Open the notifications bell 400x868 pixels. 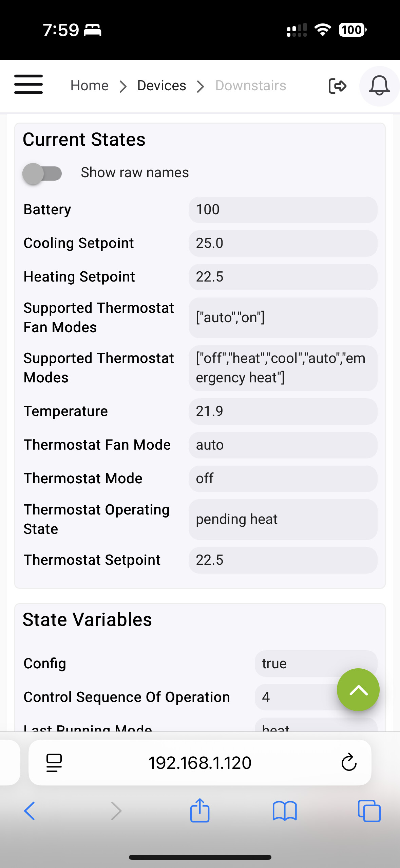[379, 86]
